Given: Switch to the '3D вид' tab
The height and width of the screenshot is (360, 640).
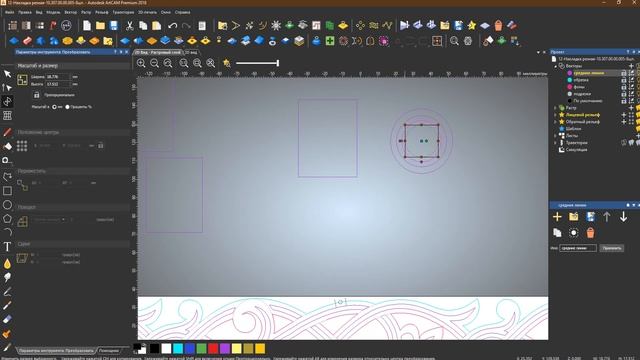Looking at the screenshot, I should coord(191,52).
